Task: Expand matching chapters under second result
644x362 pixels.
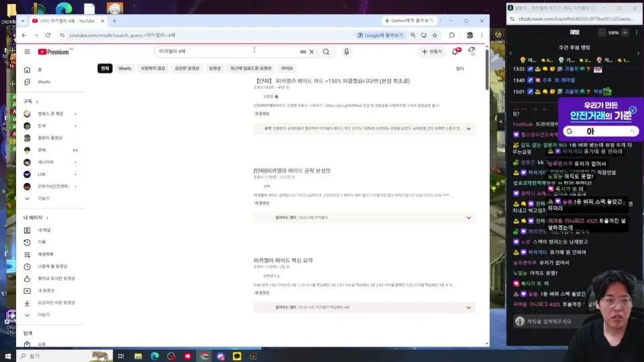Action: tap(469, 217)
